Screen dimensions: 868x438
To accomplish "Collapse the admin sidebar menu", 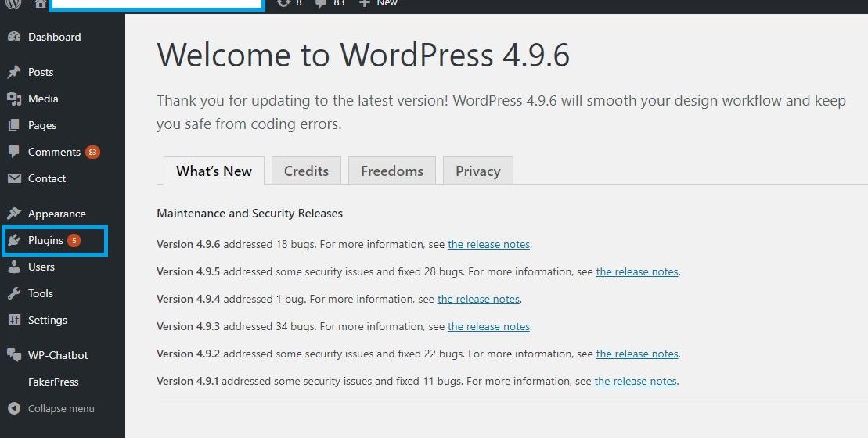I will click(x=51, y=409).
